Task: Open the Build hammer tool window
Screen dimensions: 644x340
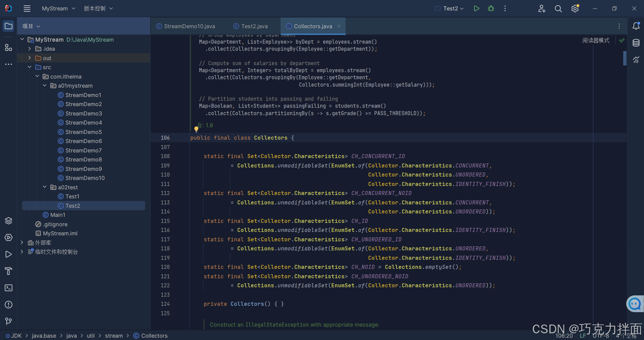Action: click(x=9, y=271)
